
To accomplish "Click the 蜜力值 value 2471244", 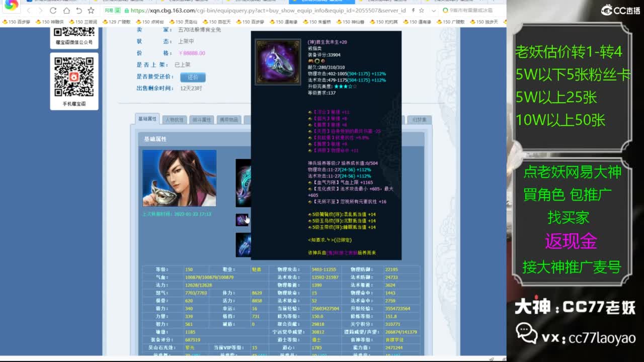I will (x=394, y=347).
